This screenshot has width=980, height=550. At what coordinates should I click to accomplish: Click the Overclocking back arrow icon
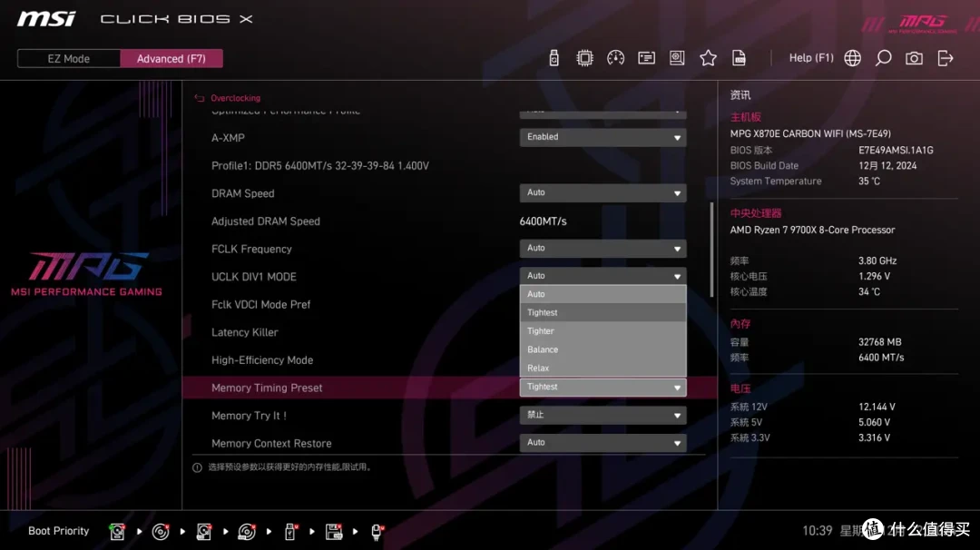click(x=200, y=98)
